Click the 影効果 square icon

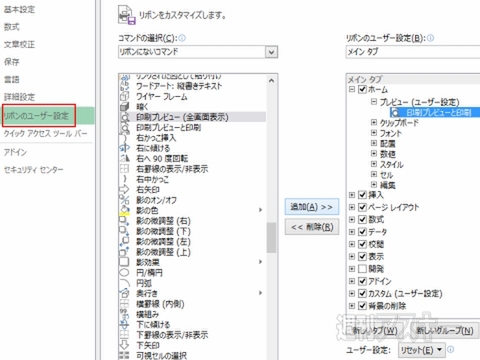pyautogui.click(x=124, y=262)
